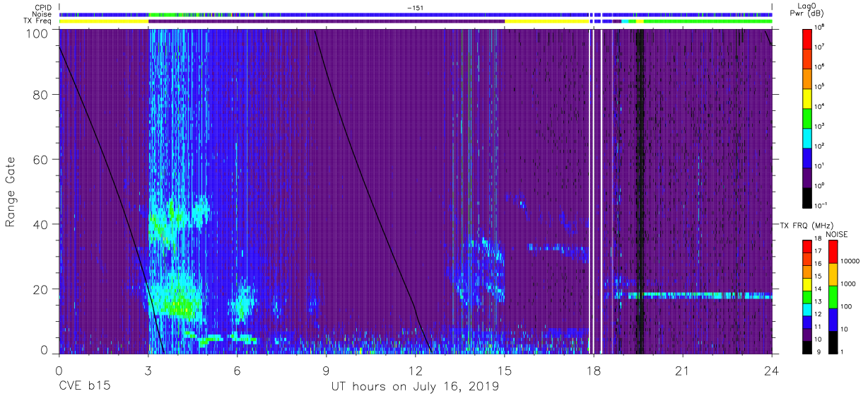868x401 pixels.
Task: Click the yellow TX Freq bar at the start
Action: [103, 21]
